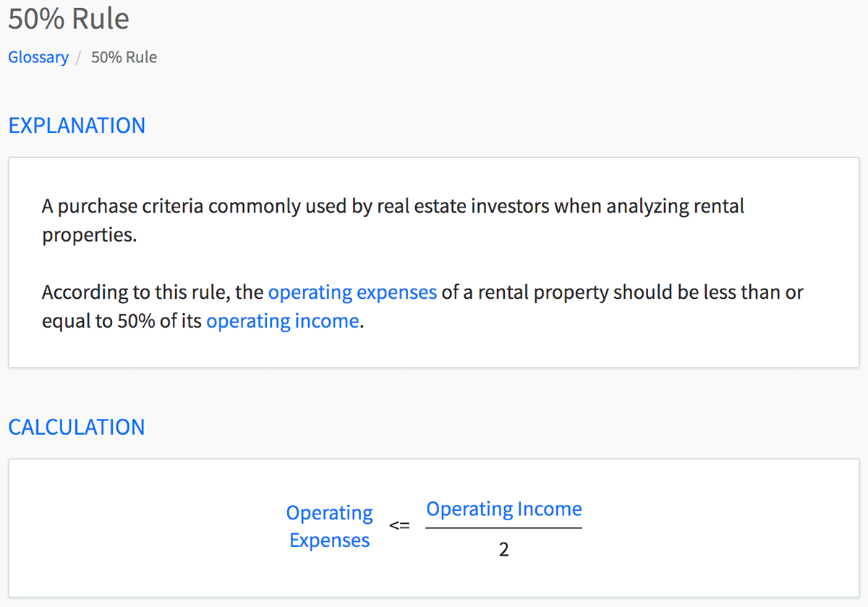The image size is (868, 607).
Task: Click the fraction line under Operating Income
Action: pyautogui.click(x=503, y=528)
